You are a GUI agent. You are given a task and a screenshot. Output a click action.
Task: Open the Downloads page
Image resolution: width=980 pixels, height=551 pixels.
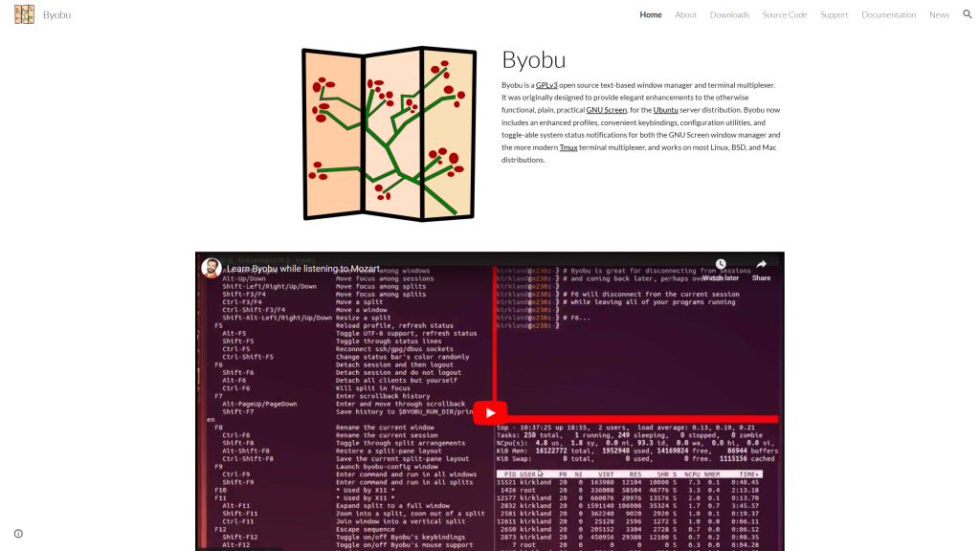729,14
